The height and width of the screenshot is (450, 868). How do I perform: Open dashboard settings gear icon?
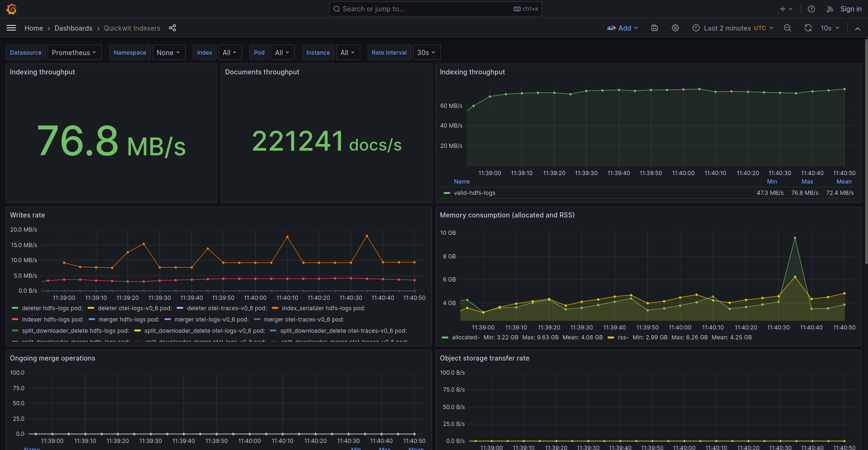click(x=675, y=28)
